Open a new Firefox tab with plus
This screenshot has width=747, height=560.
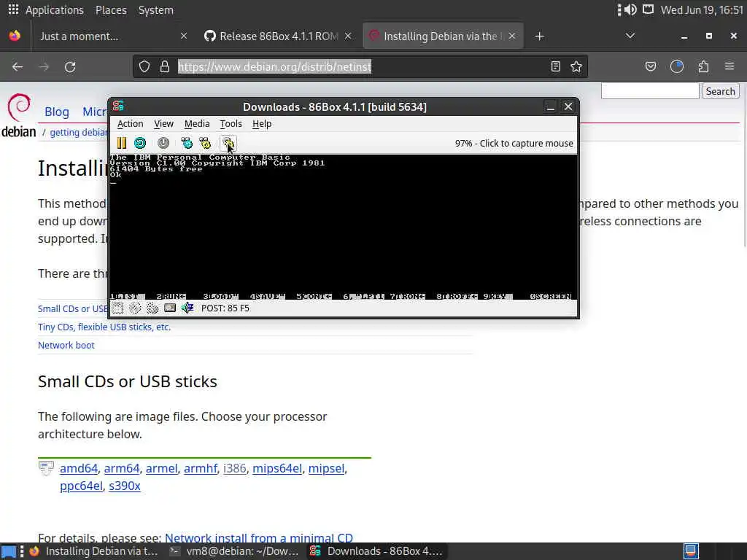click(539, 36)
